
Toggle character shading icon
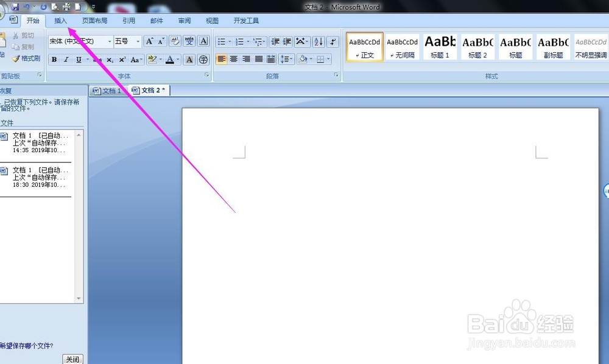(189, 60)
